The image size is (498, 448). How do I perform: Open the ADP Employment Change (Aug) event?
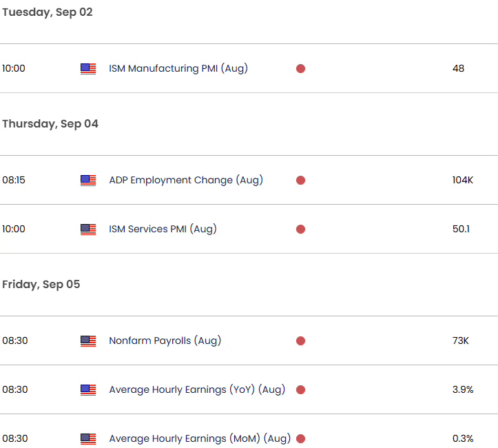pos(186,180)
